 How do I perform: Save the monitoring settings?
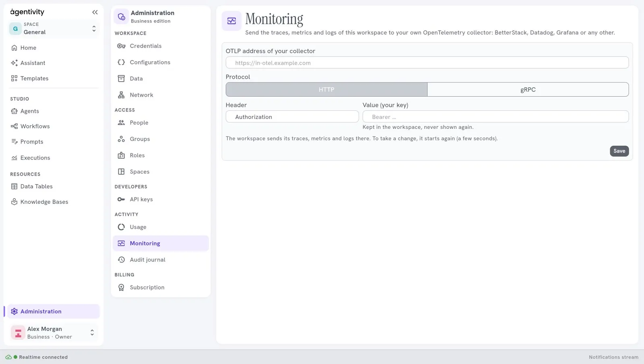pos(619,151)
